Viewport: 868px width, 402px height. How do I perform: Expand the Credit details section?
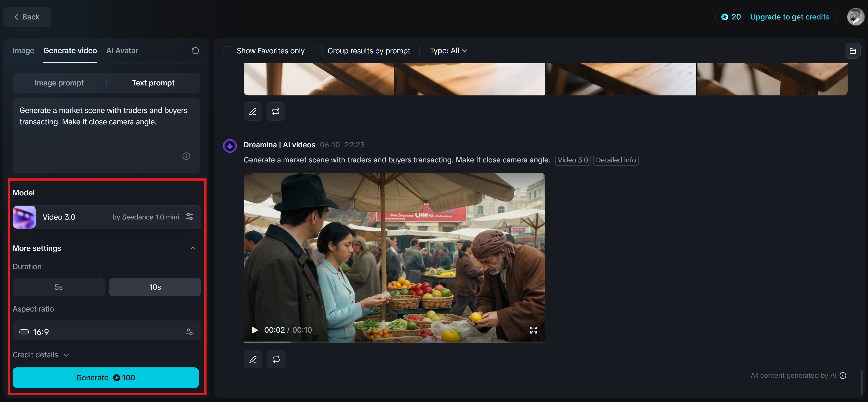tap(41, 355)
